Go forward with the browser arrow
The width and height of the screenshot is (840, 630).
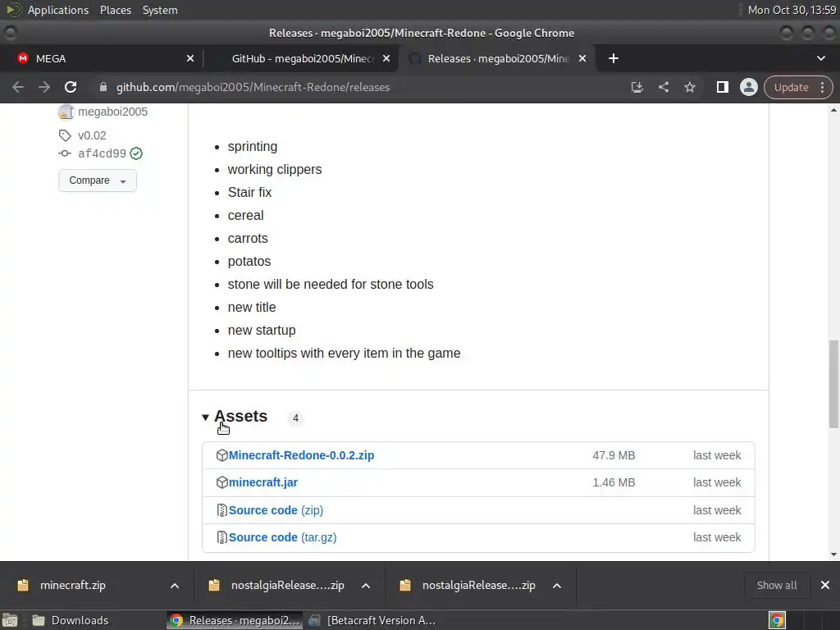coord(44,87)
